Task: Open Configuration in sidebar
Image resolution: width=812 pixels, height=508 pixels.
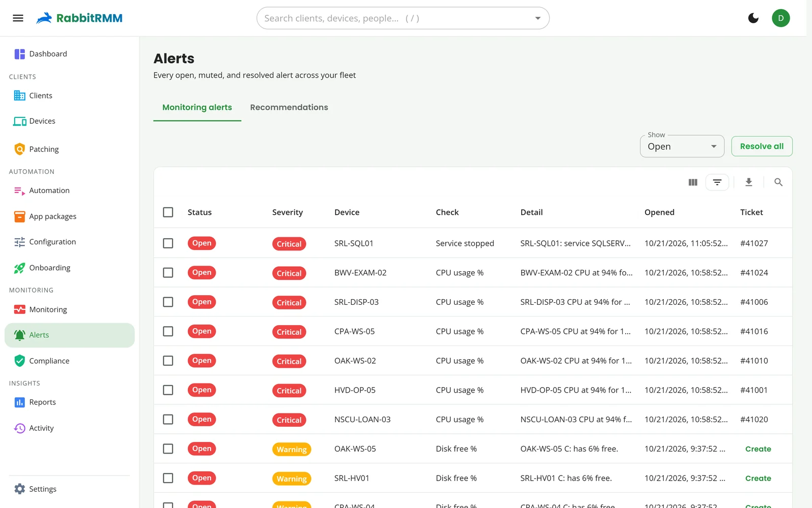Action: point(70,242)
